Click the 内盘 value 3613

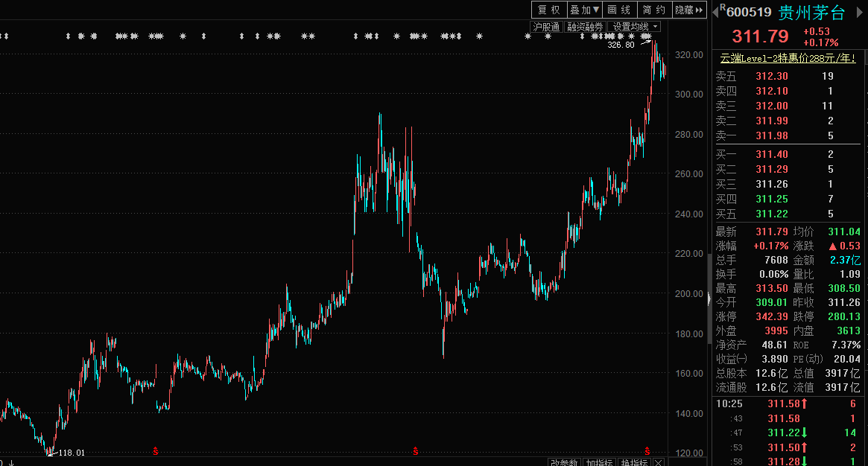pos(849,331)
